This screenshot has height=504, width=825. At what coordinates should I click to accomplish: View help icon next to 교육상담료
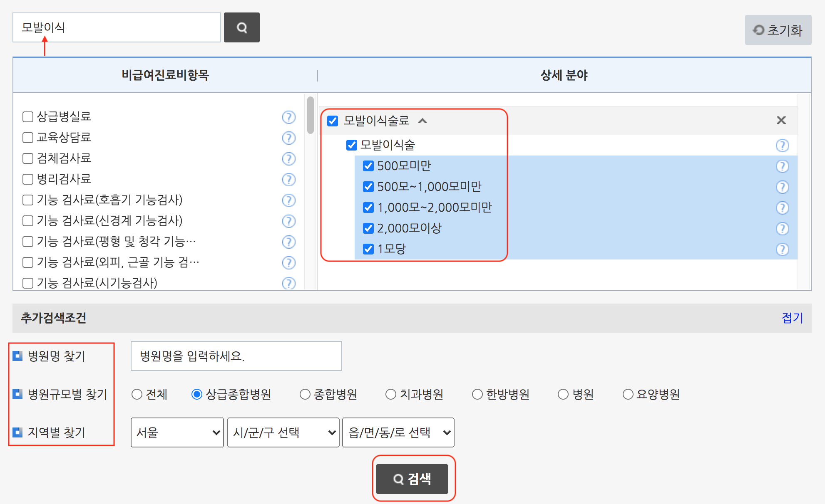289,138
